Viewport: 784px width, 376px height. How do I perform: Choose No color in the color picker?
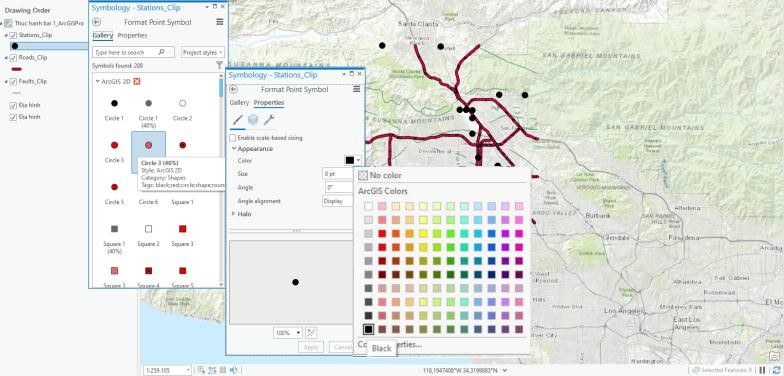[380, 176]
